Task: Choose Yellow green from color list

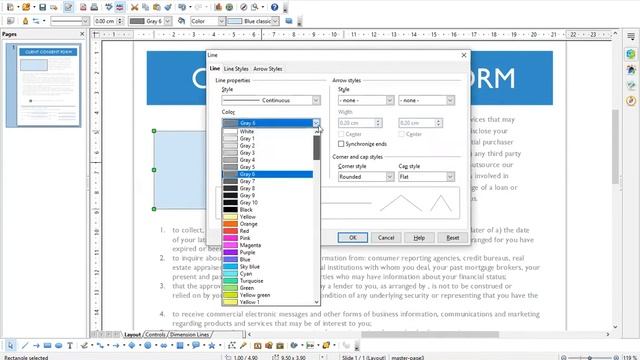Action: (268, 295)
